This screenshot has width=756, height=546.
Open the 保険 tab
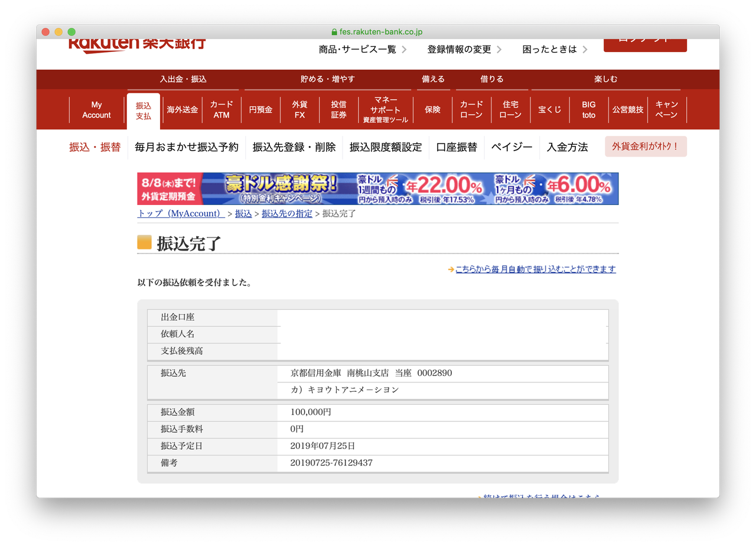[432, 110]
